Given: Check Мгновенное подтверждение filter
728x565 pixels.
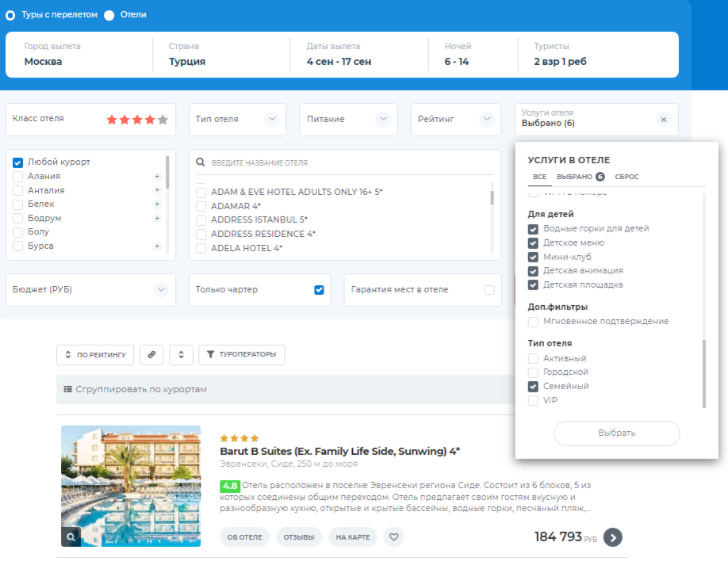Looking at the screenshot, I should 533,322.
